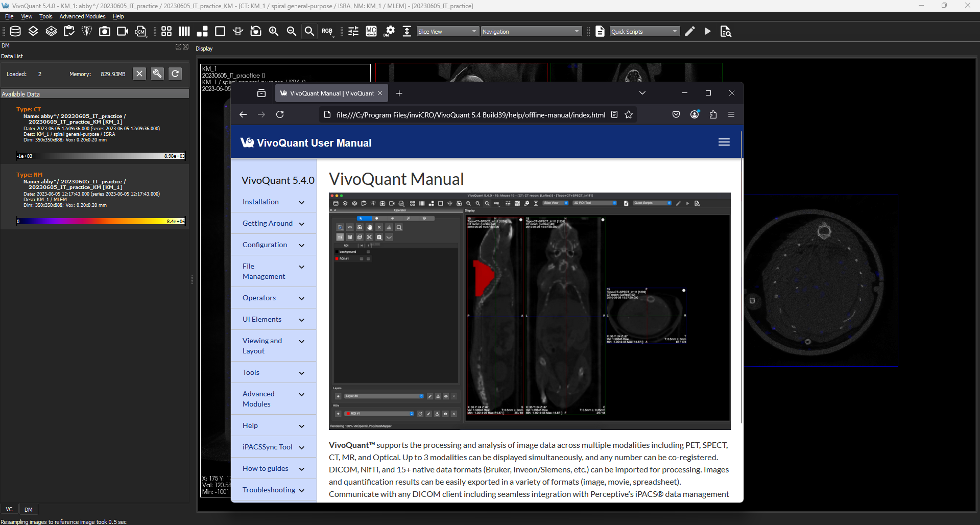Switch to the vertical columns layout icon

pos(184,31)
